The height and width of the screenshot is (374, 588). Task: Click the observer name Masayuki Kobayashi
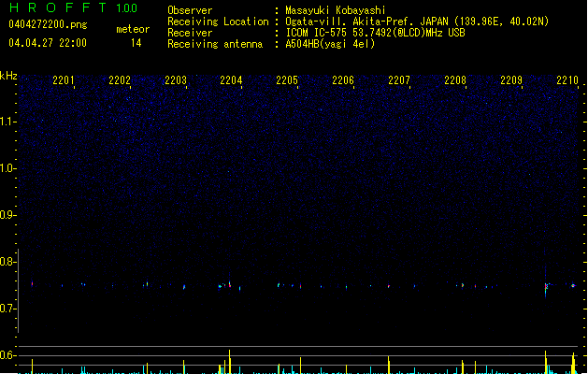click(336, 10)
